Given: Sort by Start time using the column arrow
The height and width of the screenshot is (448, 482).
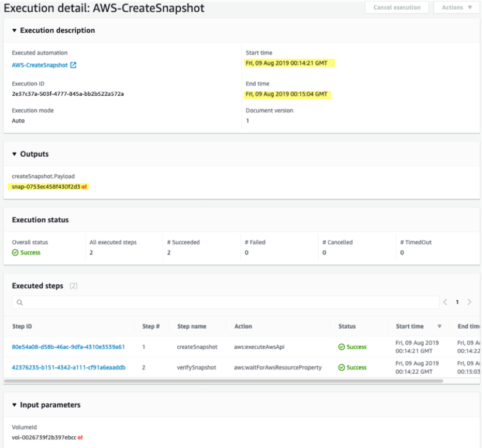Looking at the screenshot, I should pos(439,326).
